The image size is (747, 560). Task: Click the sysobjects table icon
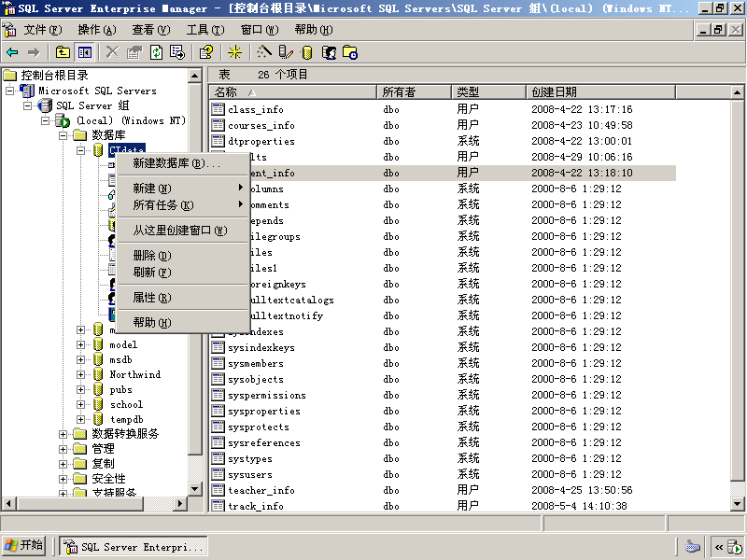pyautogui.click(x=218, y=379)
